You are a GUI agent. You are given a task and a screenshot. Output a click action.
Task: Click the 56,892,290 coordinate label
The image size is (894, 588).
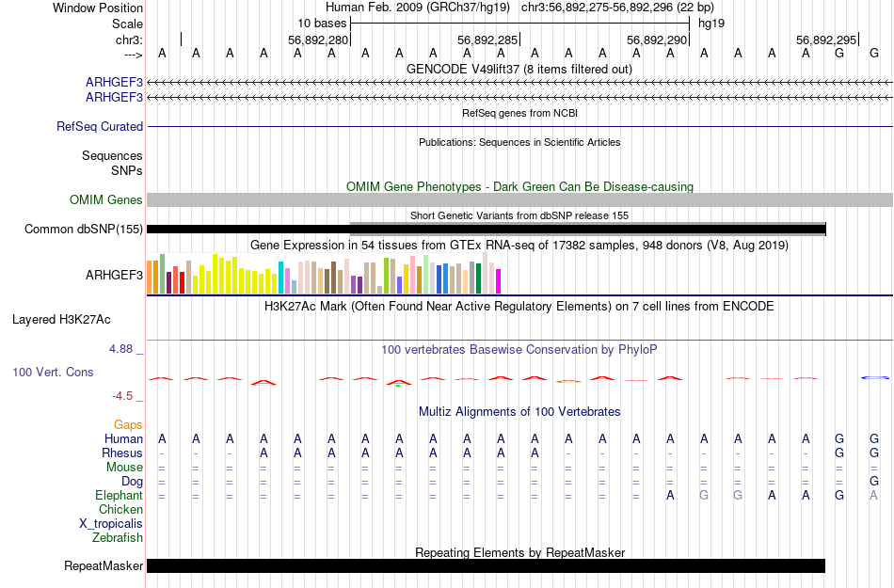click(x=656, y=40)
